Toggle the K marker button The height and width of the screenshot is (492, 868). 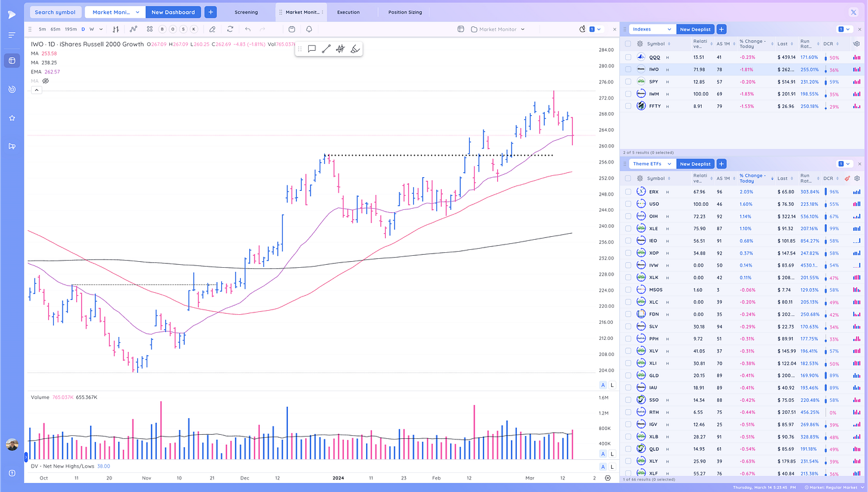(193, 29)
